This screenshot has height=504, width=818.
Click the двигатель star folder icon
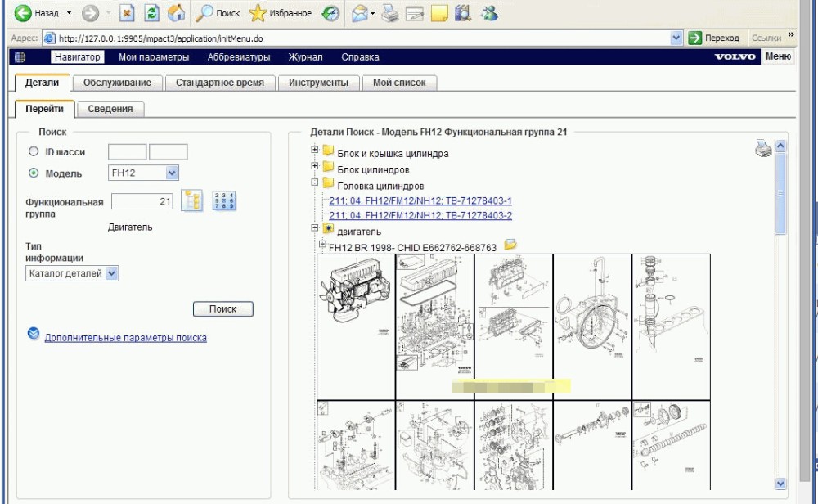coord(328,228)
